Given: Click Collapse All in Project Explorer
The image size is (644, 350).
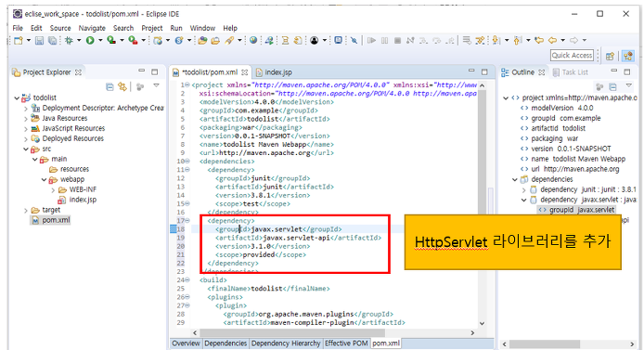Looking at the screenshot, I should pyautogui.click(x=109, y=86).
